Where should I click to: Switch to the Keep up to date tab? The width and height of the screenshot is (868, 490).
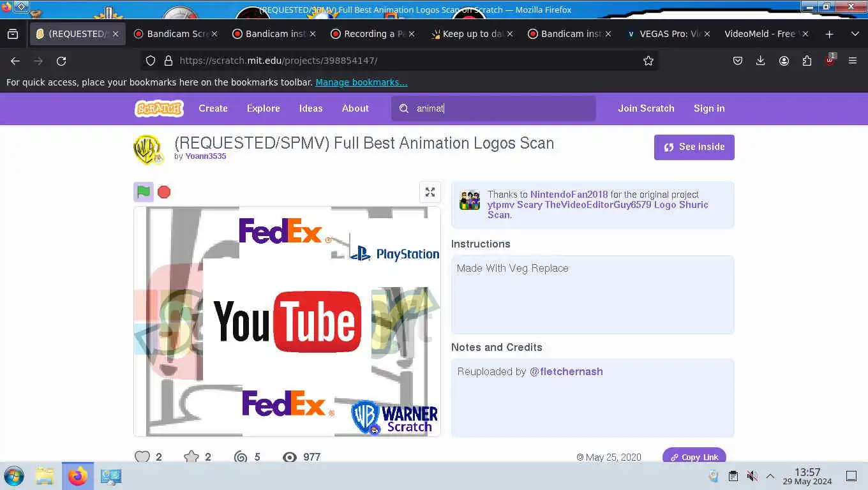[x=470, y=34]
